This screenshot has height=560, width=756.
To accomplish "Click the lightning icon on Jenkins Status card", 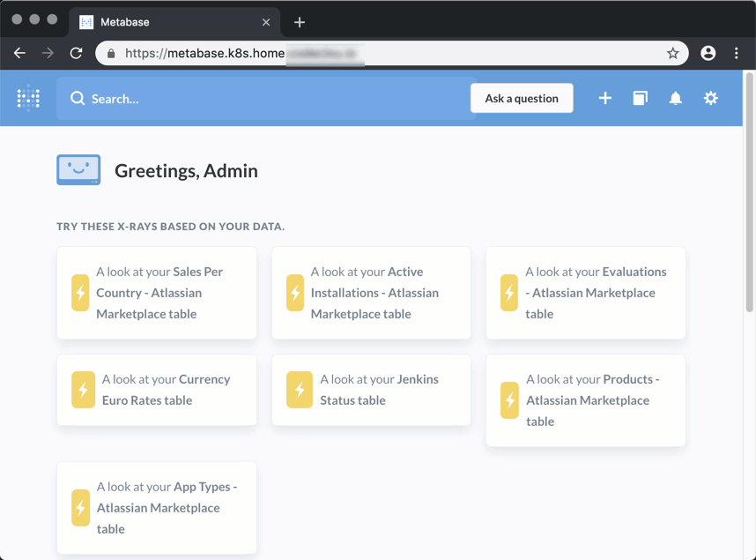I will [300, 390].
